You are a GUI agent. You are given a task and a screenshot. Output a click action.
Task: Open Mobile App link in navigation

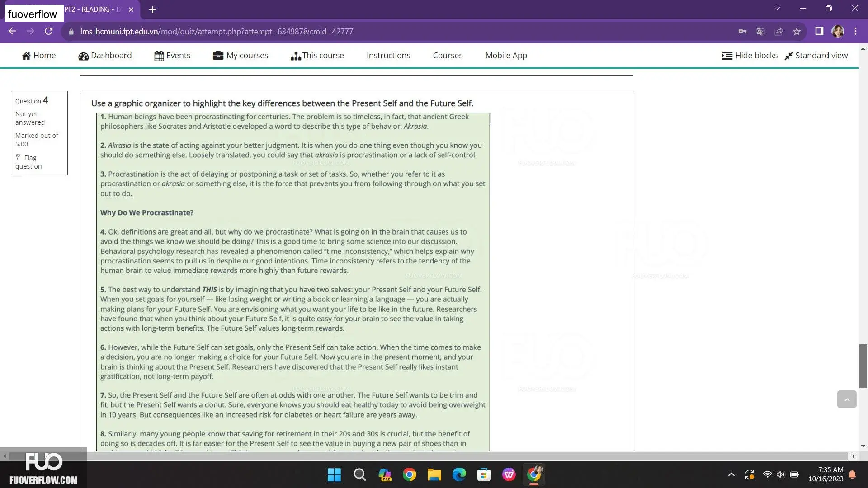click(506, 56)
